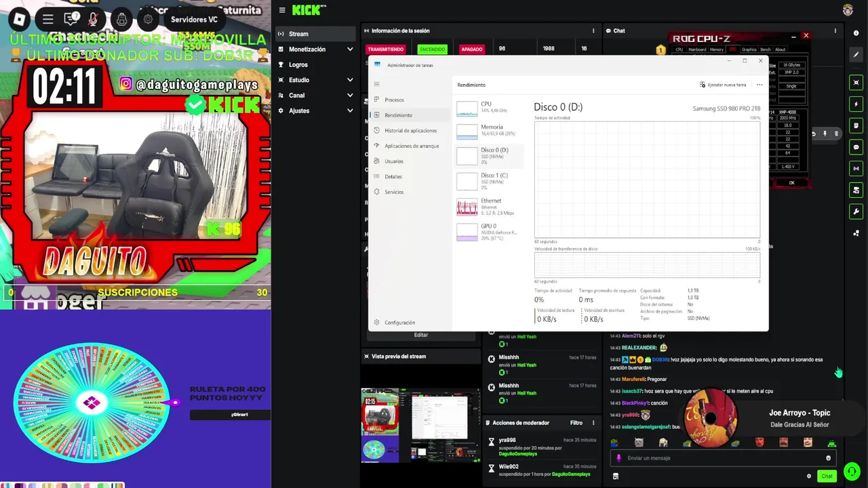
Task: Toggle the wrench widget icon
Action: coord(856,211)
